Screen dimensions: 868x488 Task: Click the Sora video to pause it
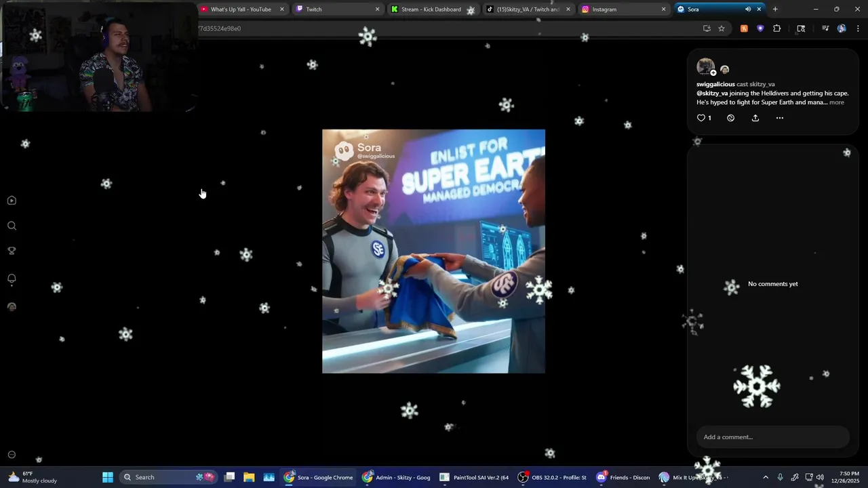[x=433, y=251]
